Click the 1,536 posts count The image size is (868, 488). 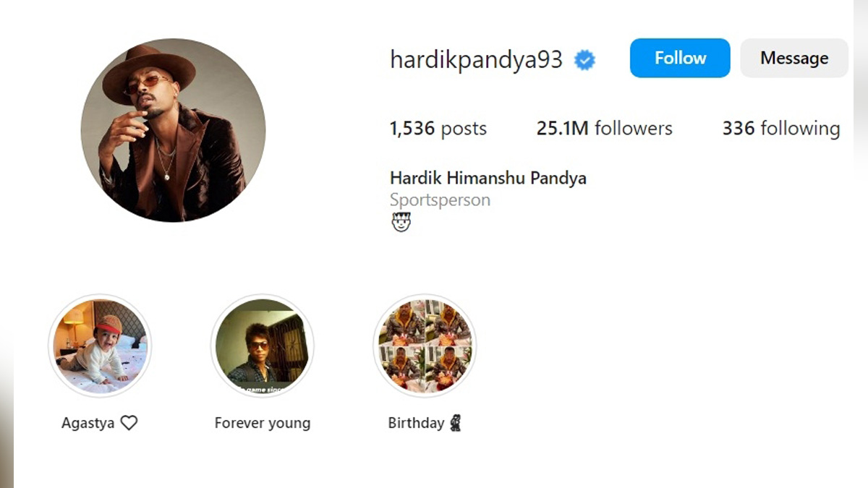(x=438, y=129)
